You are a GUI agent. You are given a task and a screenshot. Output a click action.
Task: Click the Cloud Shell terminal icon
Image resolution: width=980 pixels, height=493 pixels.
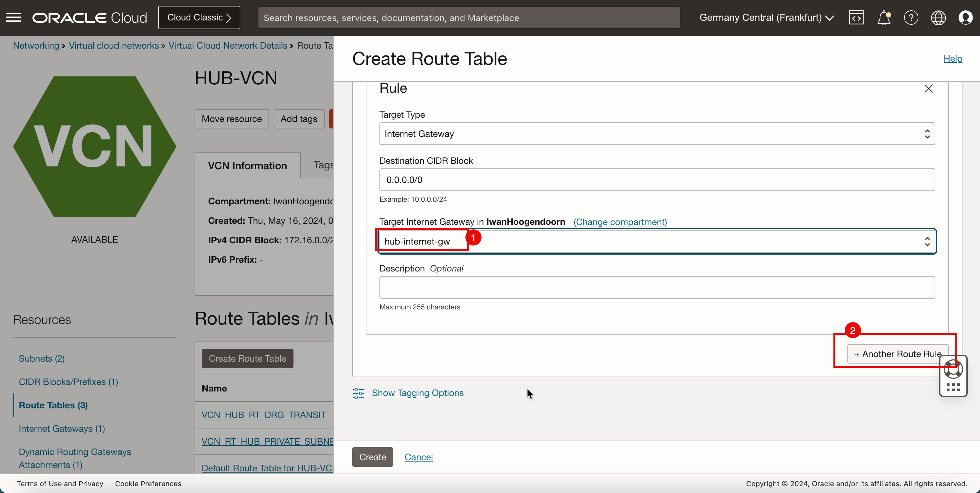point(855,18)
